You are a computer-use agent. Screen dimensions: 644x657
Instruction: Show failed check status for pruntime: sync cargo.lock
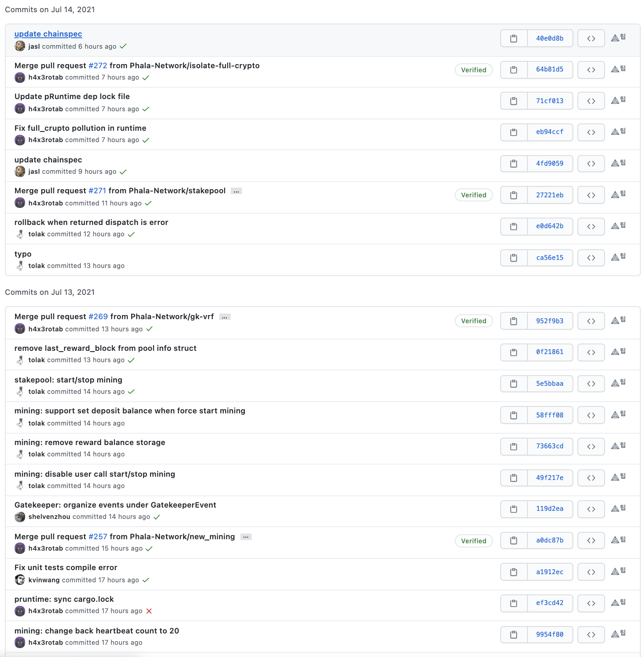(x=149, y=611)
